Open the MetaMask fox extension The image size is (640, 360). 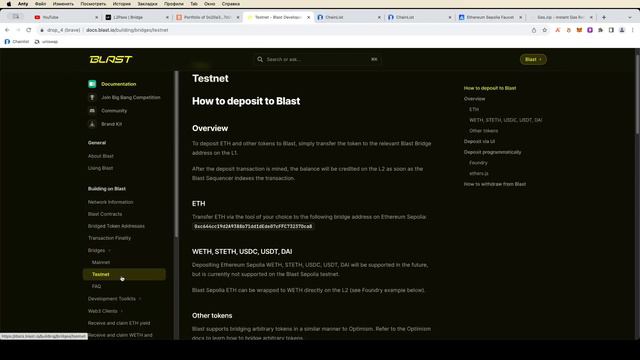pyautogui.click(x=579, y=30)
